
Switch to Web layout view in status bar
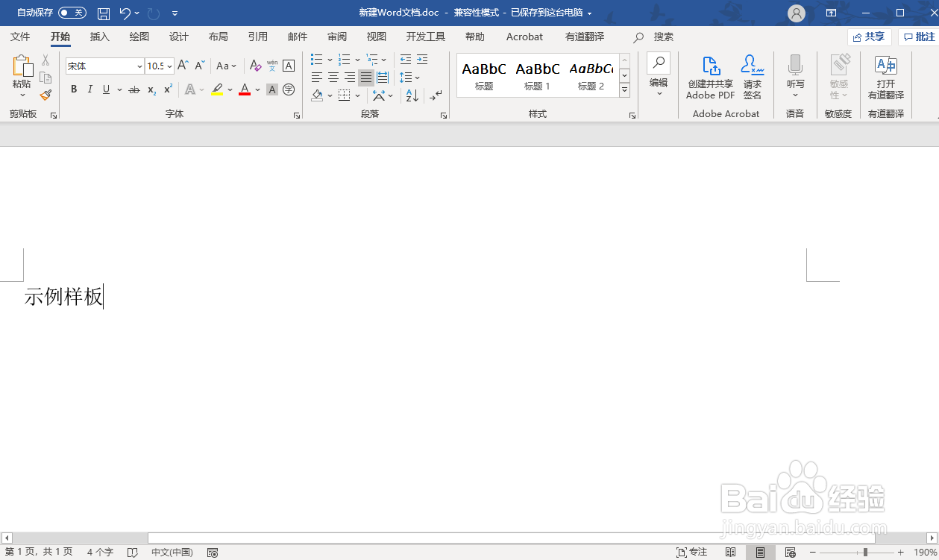click(x=790, y=552)
